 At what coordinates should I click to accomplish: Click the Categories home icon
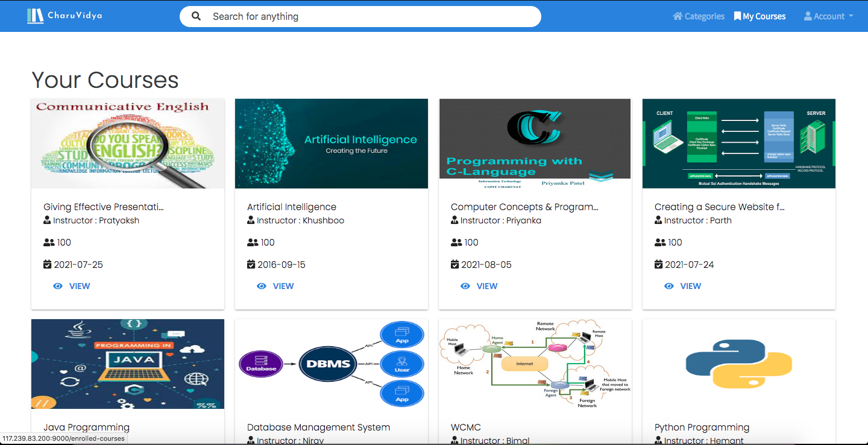click(678, 16)
